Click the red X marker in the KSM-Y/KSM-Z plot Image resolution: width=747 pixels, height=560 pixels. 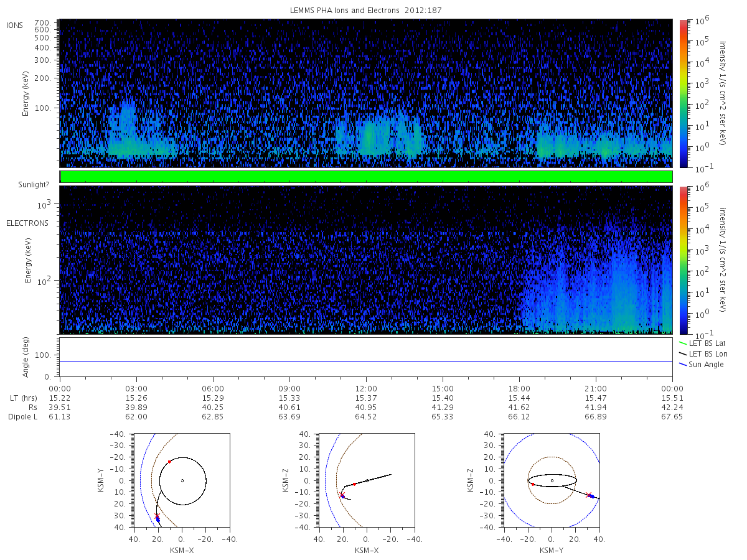pos(588,495)
